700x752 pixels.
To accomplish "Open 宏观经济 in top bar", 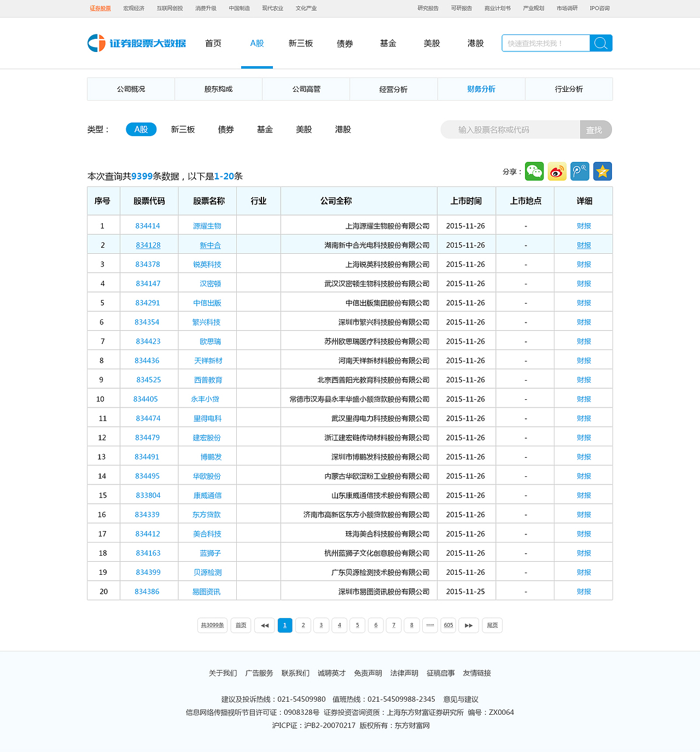I will pos(133,8).
